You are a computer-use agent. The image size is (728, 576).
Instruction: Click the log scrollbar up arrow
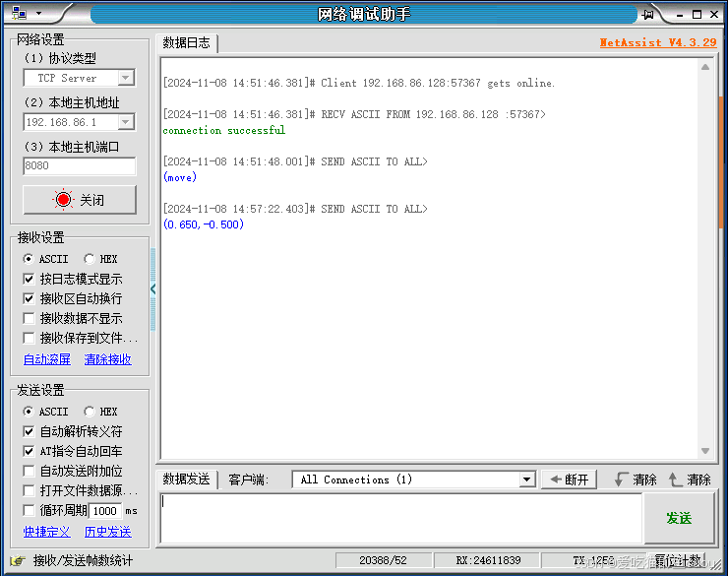pos(705,67)
